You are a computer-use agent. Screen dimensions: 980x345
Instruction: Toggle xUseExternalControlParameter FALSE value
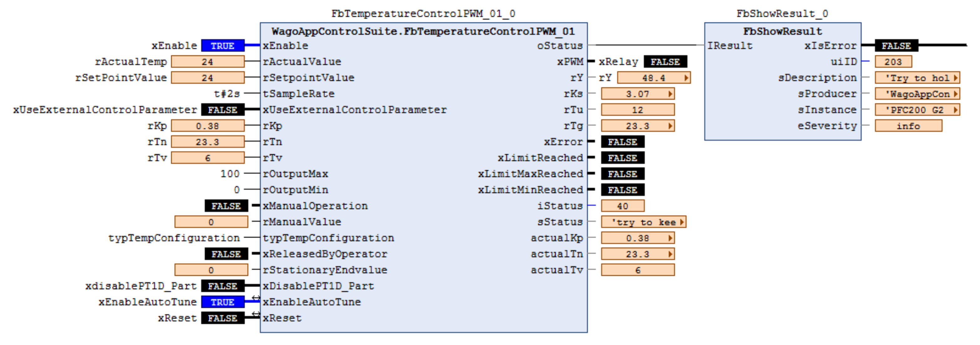[x=223, y=110]
